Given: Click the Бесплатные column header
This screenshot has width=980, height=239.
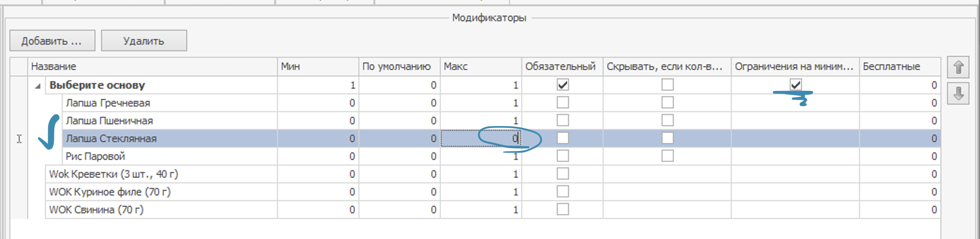Looking at the screenshot, I should (899, 67).
